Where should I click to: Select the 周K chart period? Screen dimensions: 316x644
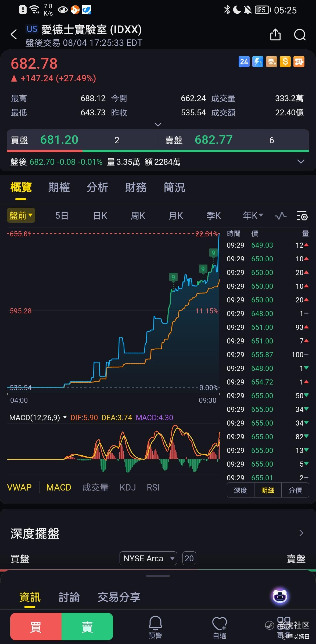138,215
